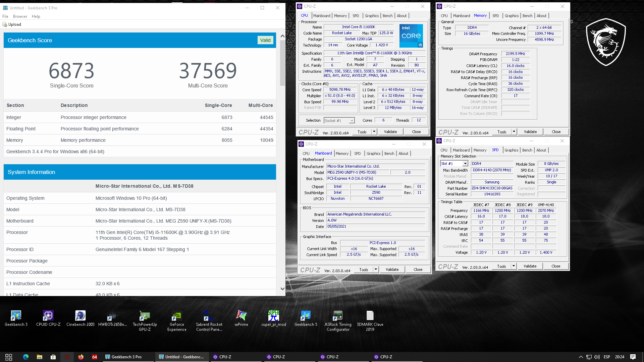Click Validate in Mainboard window
The width and height of the screenshot is (644, 362).
(392, 269)
